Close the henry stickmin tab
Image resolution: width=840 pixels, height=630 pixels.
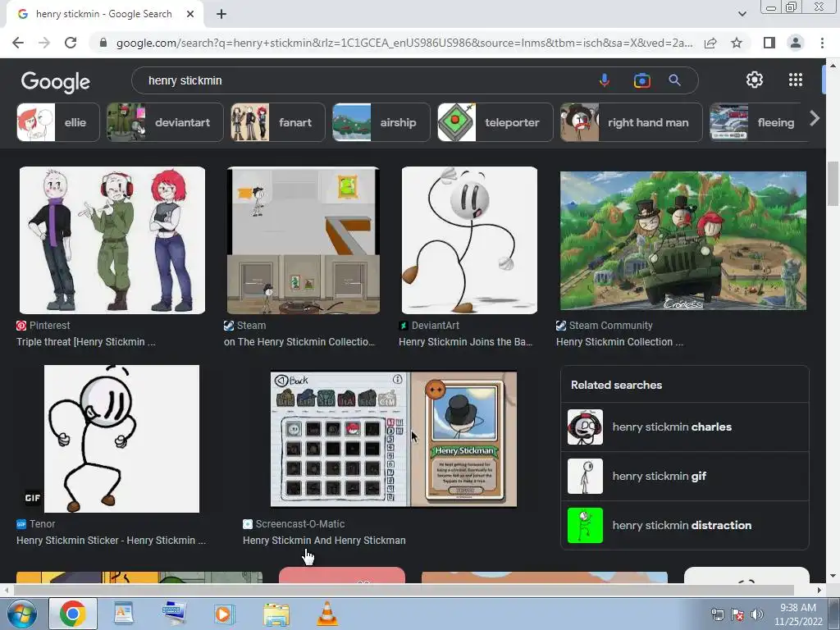click(190, 14)
